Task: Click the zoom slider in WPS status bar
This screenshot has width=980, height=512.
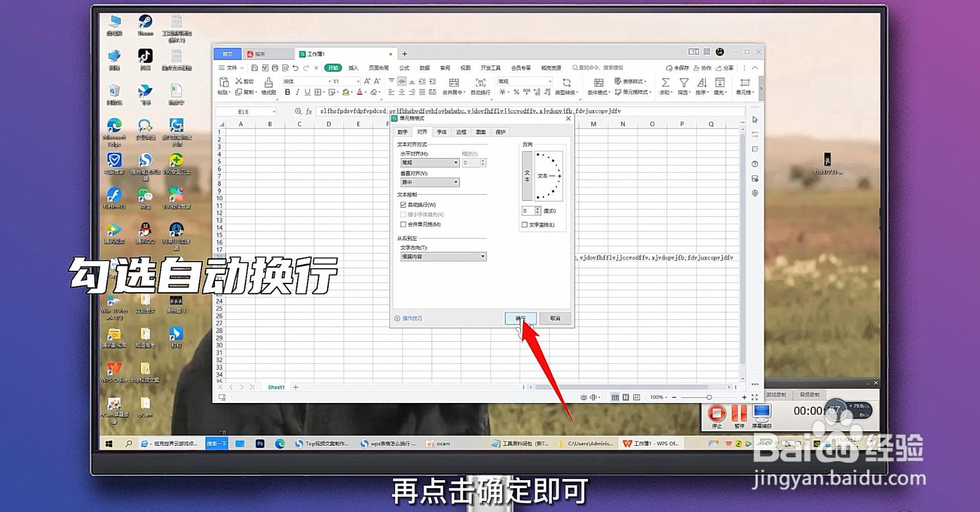Action: pyautogui.click(x=709, y=397)
